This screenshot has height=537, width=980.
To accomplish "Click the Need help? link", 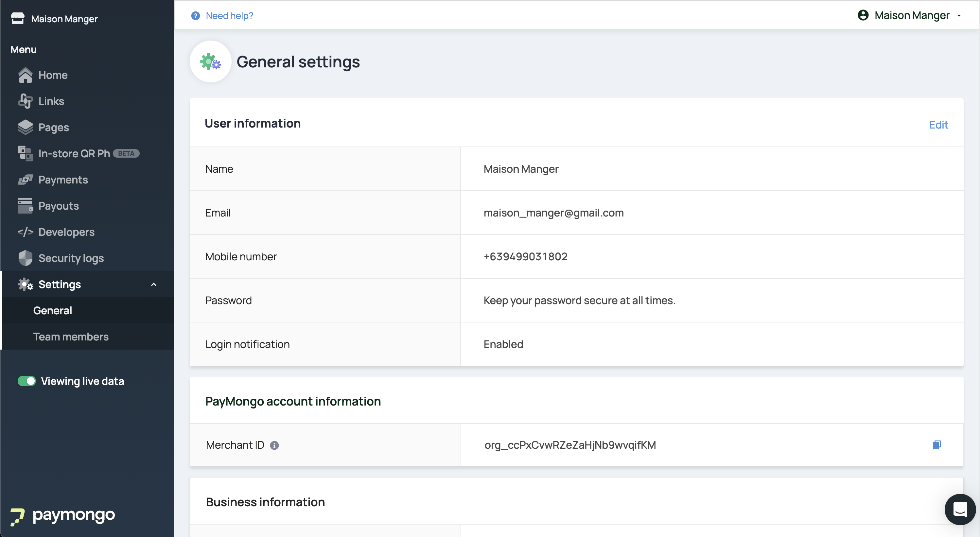I will [229, 16].
